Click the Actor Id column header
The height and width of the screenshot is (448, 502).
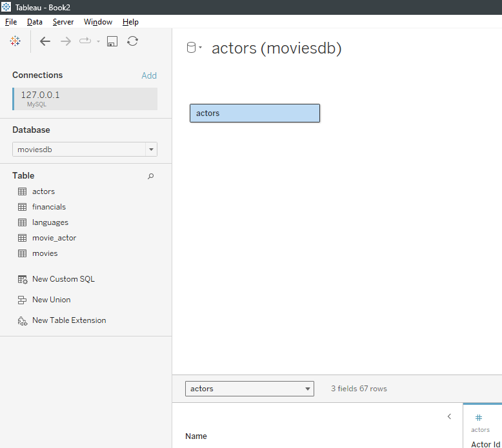(485, 444)
